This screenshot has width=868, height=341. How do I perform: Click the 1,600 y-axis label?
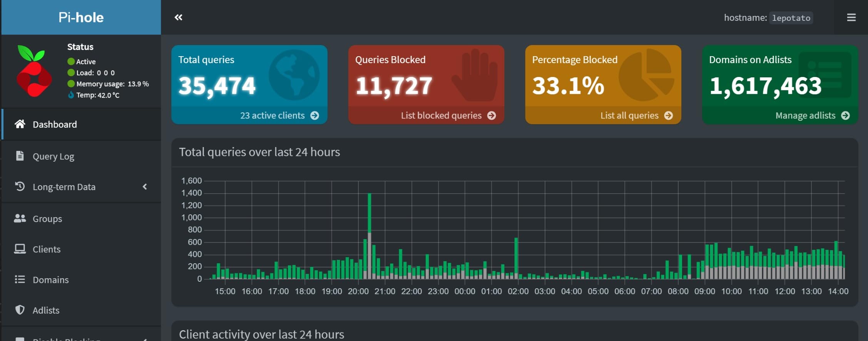[191, 181]
